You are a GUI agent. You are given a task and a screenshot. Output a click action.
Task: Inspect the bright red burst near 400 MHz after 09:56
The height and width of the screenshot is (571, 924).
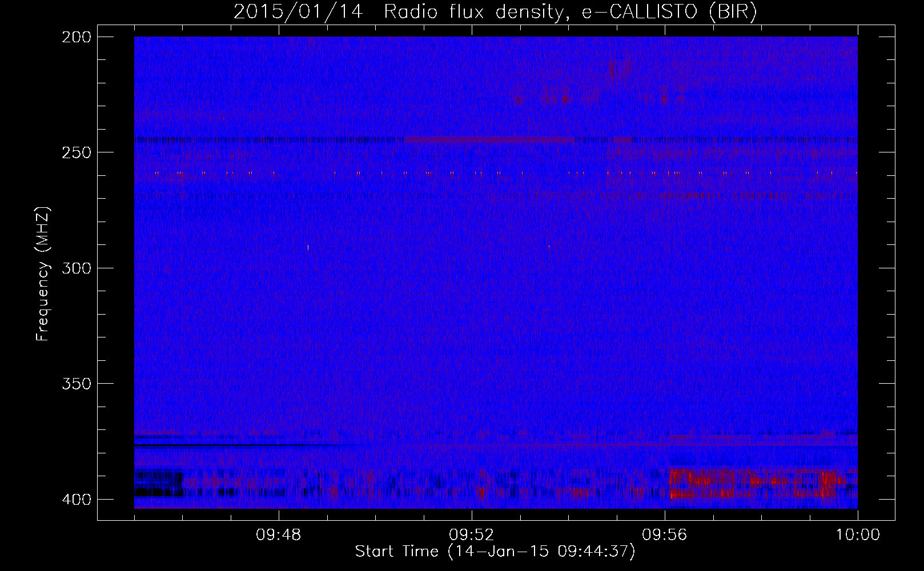757,484
